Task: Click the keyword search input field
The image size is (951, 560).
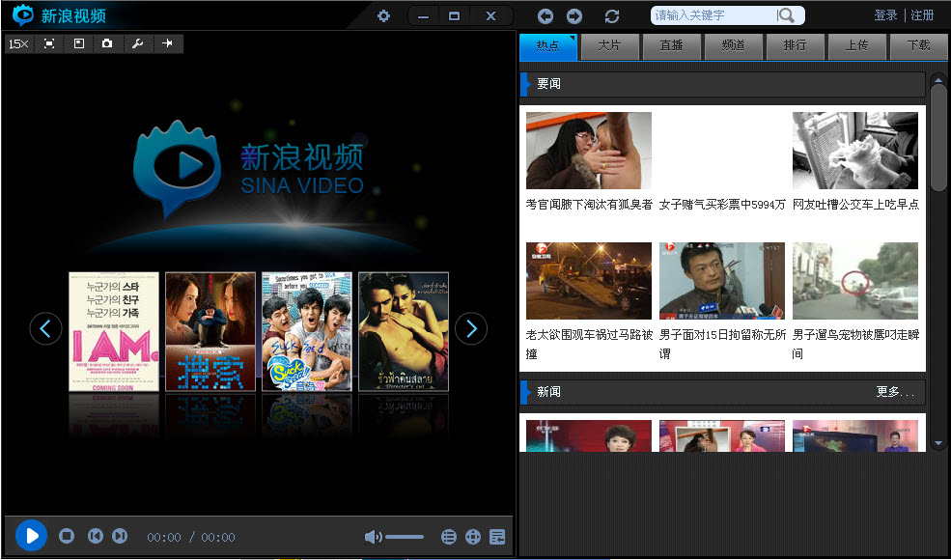Action: [x=713, y=15]
